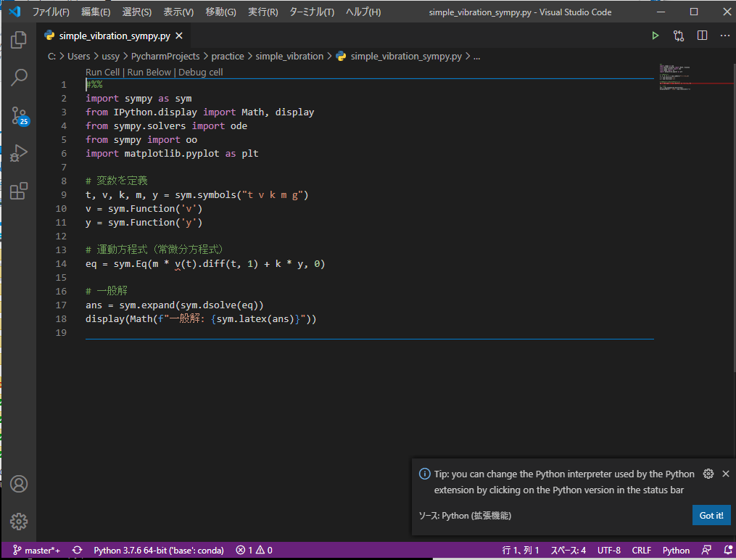The width and height of the screenshot is (736, 560).
Task: Click the Accounts icon in activity bar
Action: pos(19,484)
